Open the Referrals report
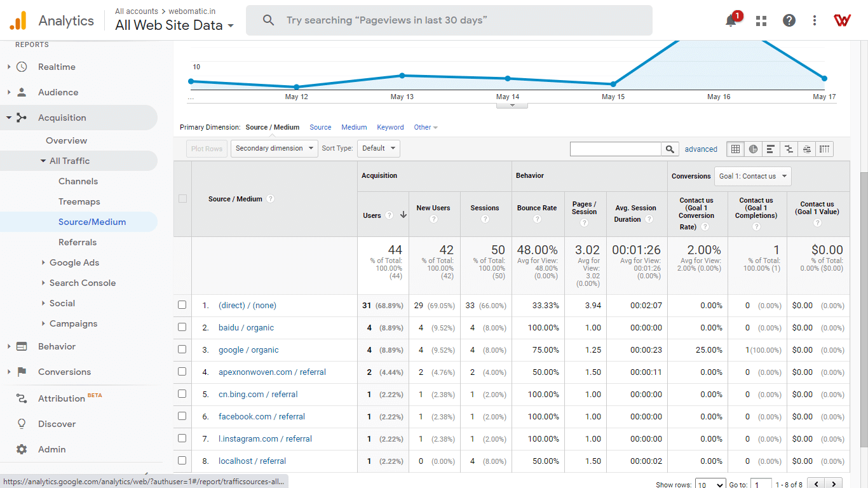The height and width of the screenshot is (488, 868). click(78, 242)
